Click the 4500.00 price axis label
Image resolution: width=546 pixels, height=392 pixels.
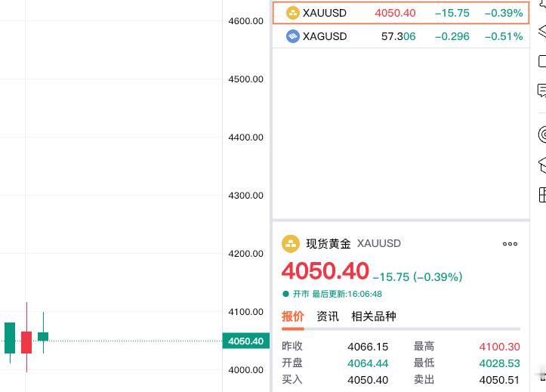click(246, 79)
